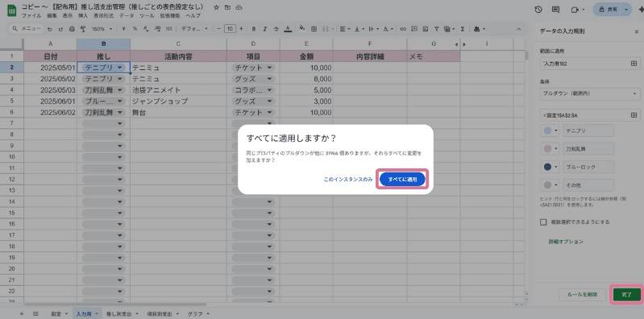
Task: Toggle strikethrough formatting
Action: (x=276, y=29)
